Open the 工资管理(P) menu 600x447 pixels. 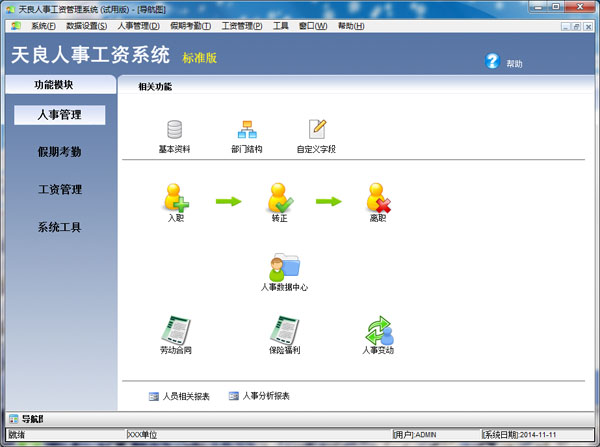242,26
